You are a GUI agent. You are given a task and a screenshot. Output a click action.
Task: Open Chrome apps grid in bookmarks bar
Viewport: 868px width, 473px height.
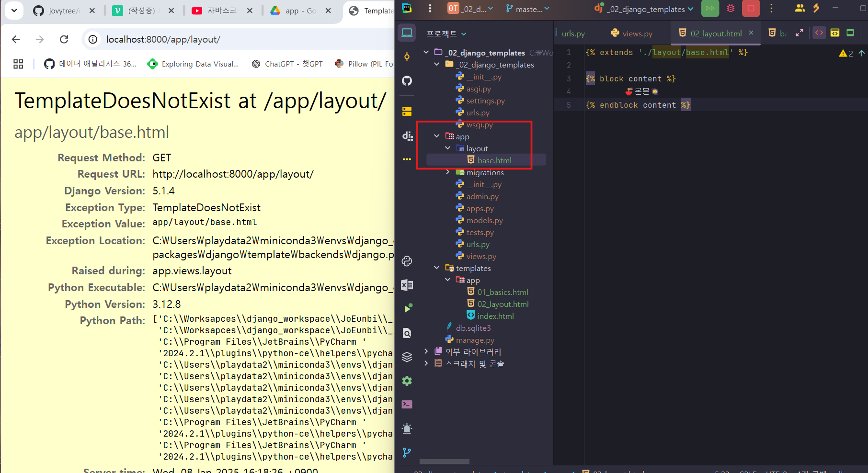[18, 64]
